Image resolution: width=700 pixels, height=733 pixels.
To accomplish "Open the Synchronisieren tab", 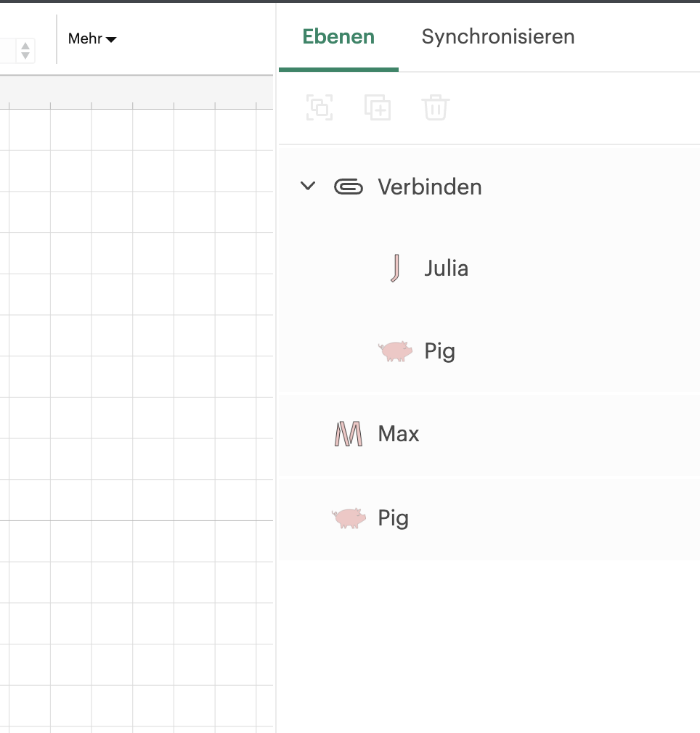I will (x=498, y=37).
